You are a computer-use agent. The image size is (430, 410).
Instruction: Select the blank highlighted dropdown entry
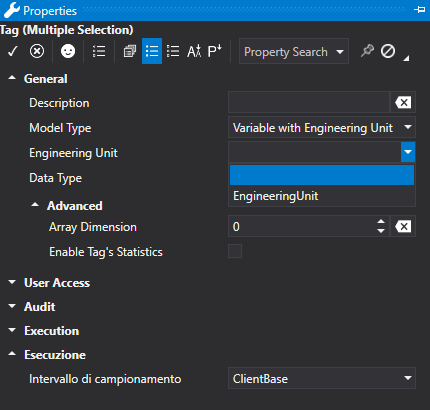322,175
